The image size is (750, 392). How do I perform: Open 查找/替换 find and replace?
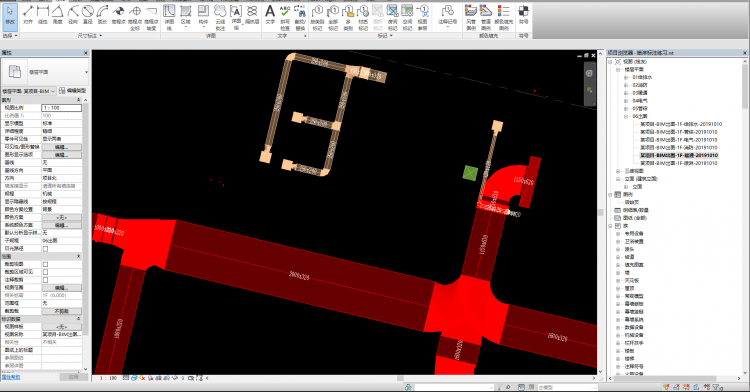click(300, 18)
